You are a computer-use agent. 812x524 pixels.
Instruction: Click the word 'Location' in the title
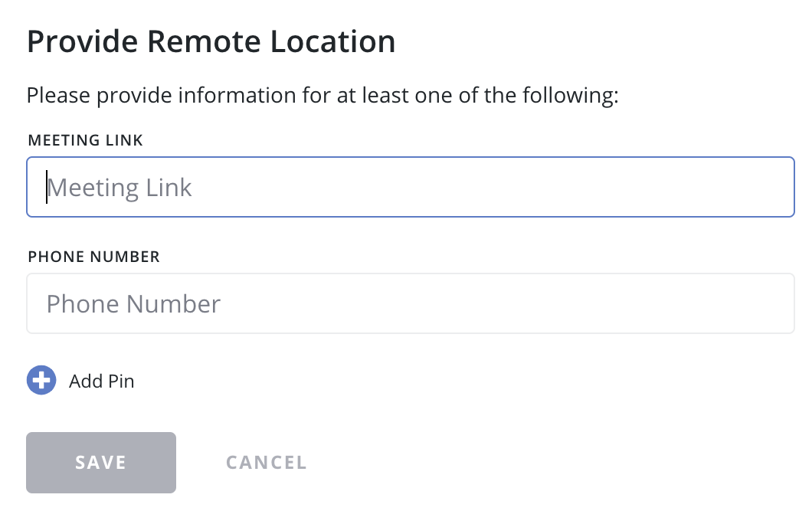point(333,41)
